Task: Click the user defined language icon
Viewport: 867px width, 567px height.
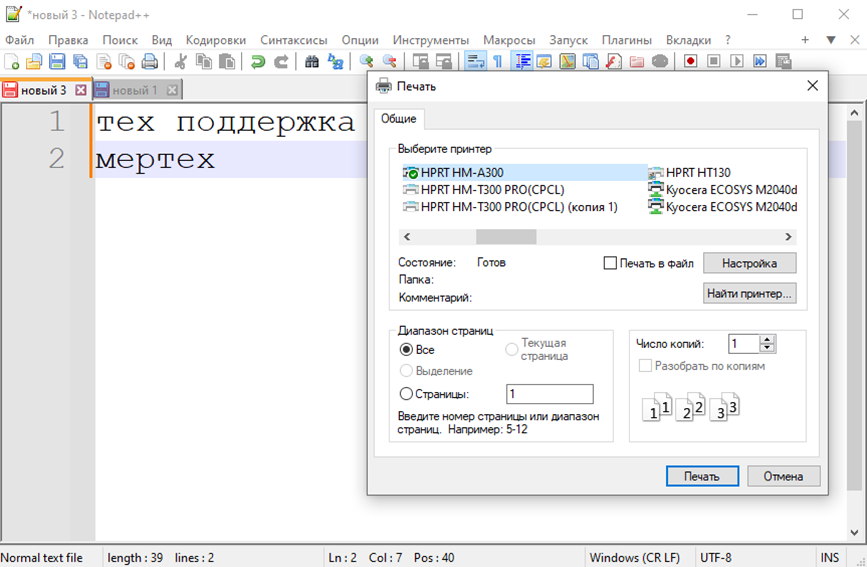Action: [x=544, y=61]
